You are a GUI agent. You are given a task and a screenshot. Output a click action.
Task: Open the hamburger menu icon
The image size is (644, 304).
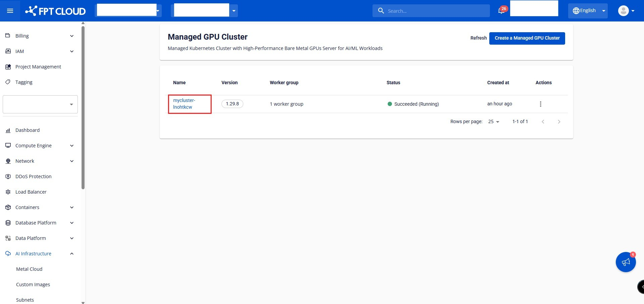point(10,11)
